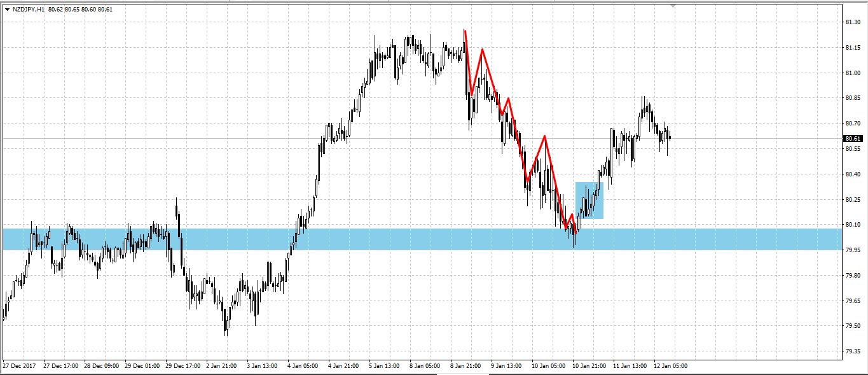Click the 8 Jan 05:00 time label
This screenshot has width=868, height=375.
(425, 366)
